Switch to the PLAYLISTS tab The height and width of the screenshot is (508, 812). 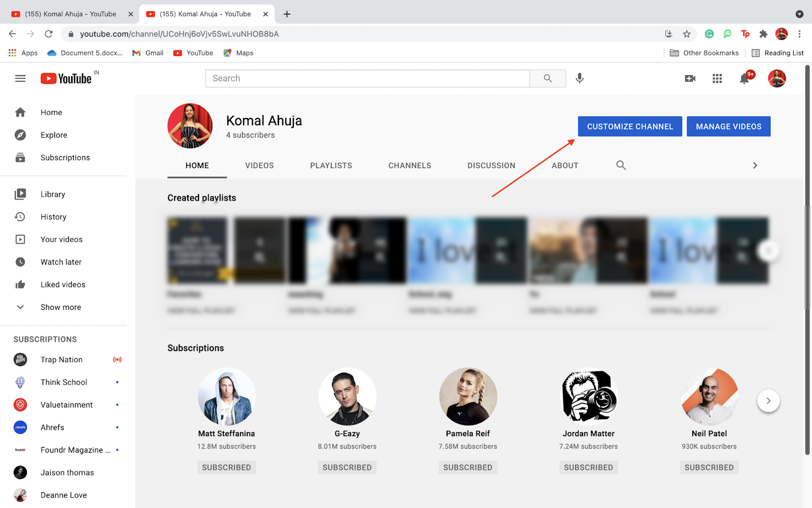coord(331,166)
